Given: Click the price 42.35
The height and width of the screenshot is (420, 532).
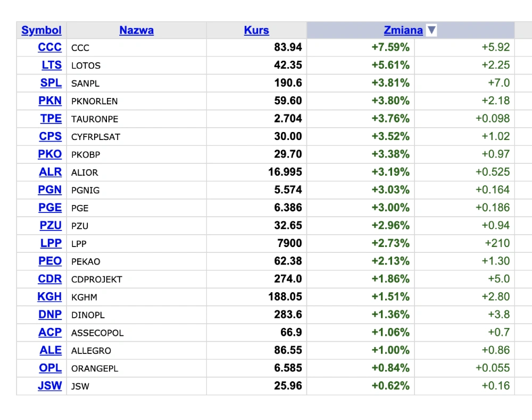Looking at the screenshot, I should click(288, 65).
